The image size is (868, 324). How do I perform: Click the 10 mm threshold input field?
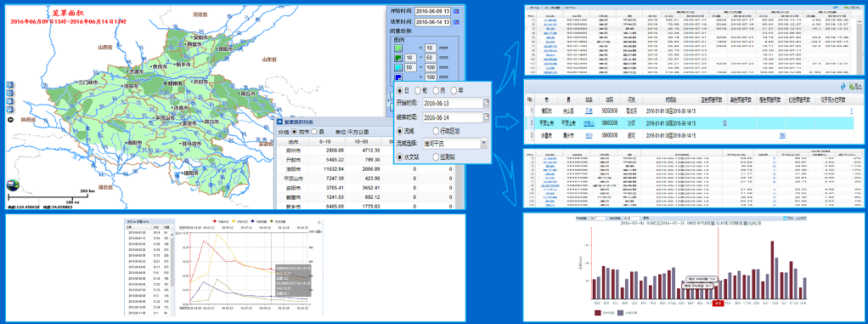click(431, 48)
